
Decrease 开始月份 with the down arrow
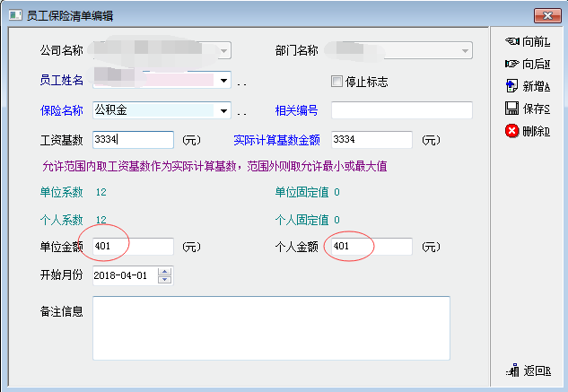pos(164,279)
